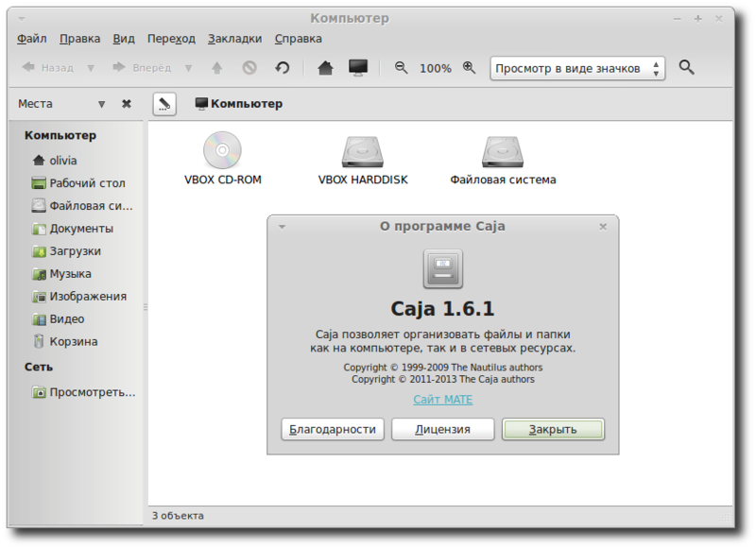Zoom out with the magnifier minus icon
Screen dimensions: 756x549
point(400,67)
